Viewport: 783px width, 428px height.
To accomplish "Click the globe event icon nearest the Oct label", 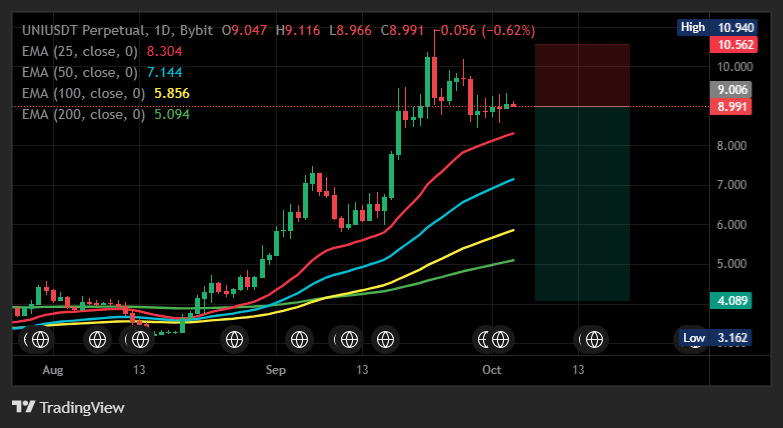I will point(500,340).
